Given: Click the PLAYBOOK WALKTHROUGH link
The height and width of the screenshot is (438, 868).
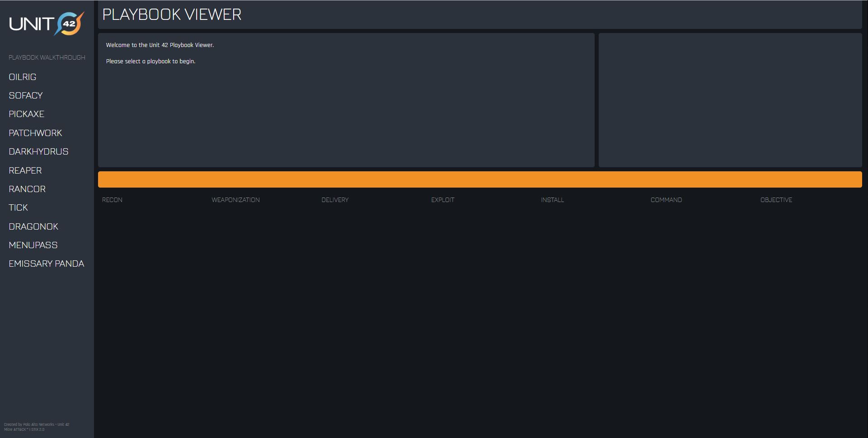Looking at the screenshot, I should tap(47, 57).
